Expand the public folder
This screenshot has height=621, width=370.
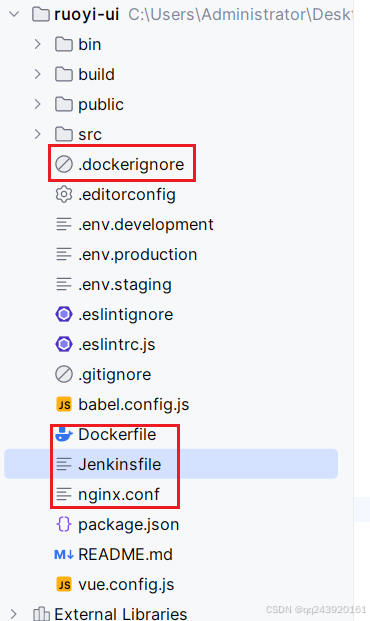(x=38, y=105)
